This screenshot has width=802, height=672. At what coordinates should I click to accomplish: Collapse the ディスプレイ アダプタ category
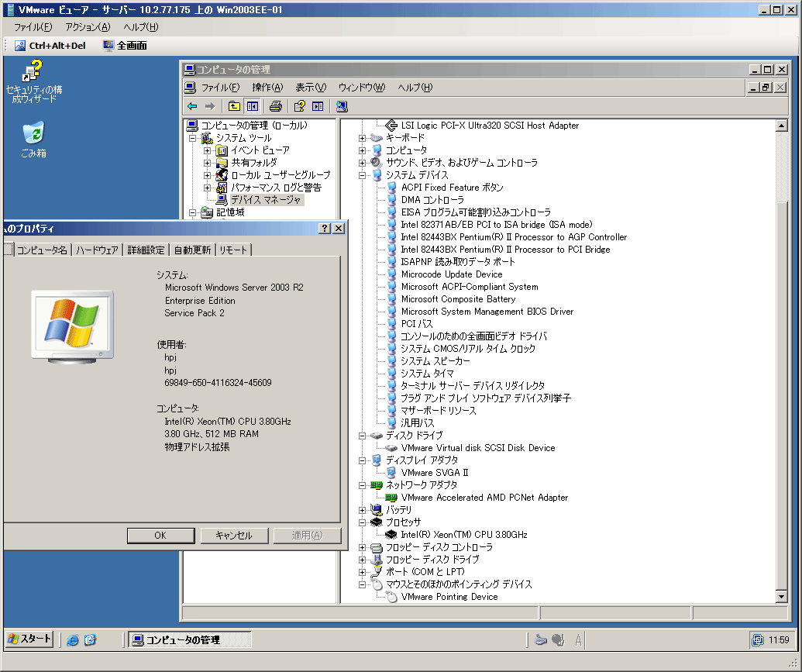pos(362,460)
